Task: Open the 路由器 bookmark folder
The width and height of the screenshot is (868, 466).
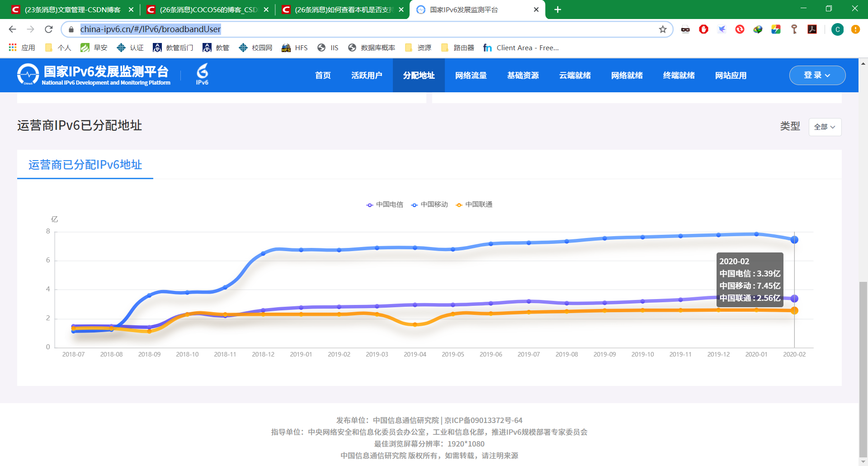Action: point(458,48)
